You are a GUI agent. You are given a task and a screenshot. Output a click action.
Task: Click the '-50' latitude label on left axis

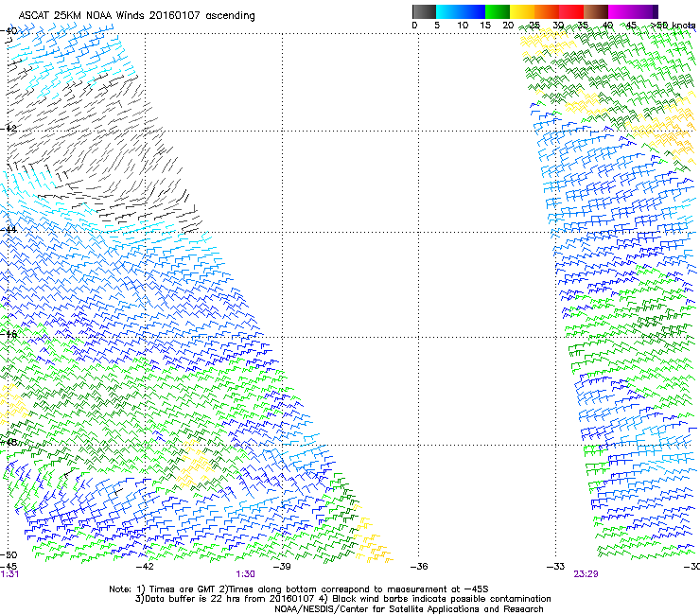[x=9, y=554]
